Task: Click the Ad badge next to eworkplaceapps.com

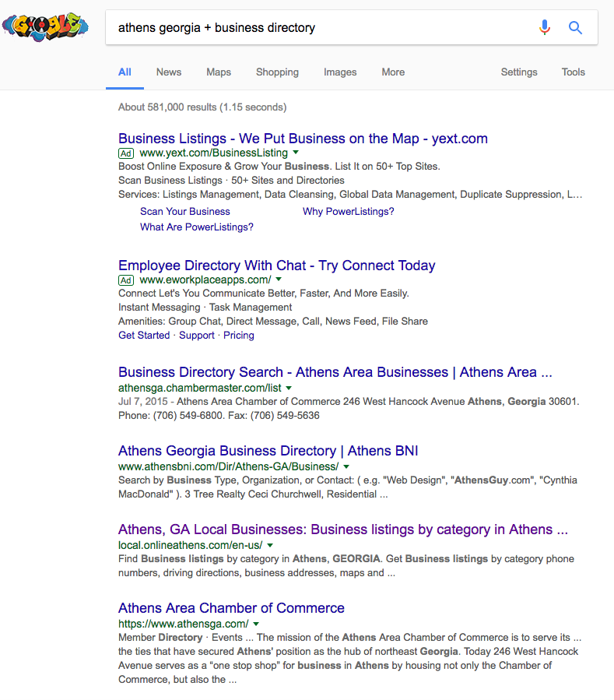Action: click(125, 280)
